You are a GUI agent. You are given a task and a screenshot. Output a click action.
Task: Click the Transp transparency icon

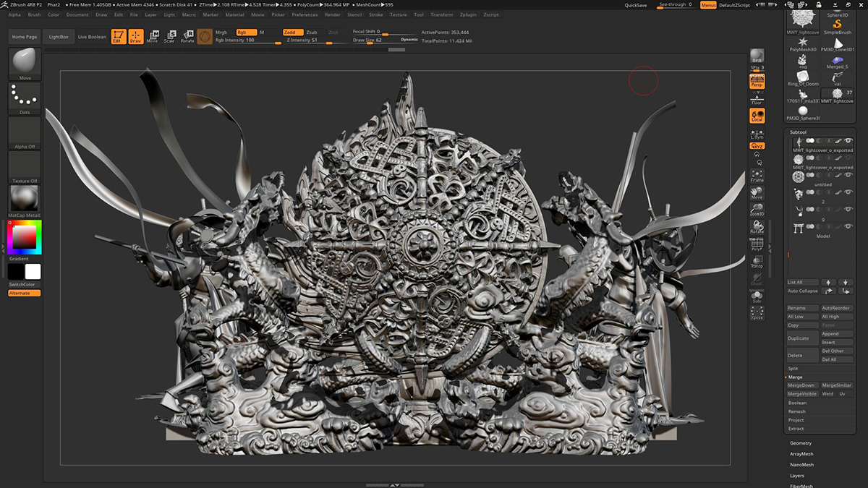(x=757, y=262)
